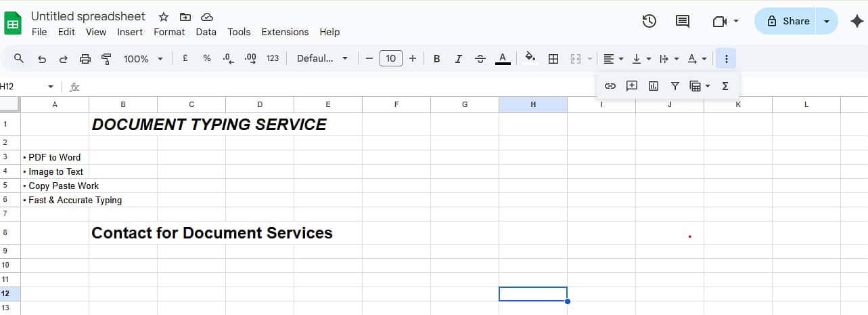This screenshot has height=315, width=868.
Task: Increase decimal places
Action: pyautogui.click(x=250, y=59)
